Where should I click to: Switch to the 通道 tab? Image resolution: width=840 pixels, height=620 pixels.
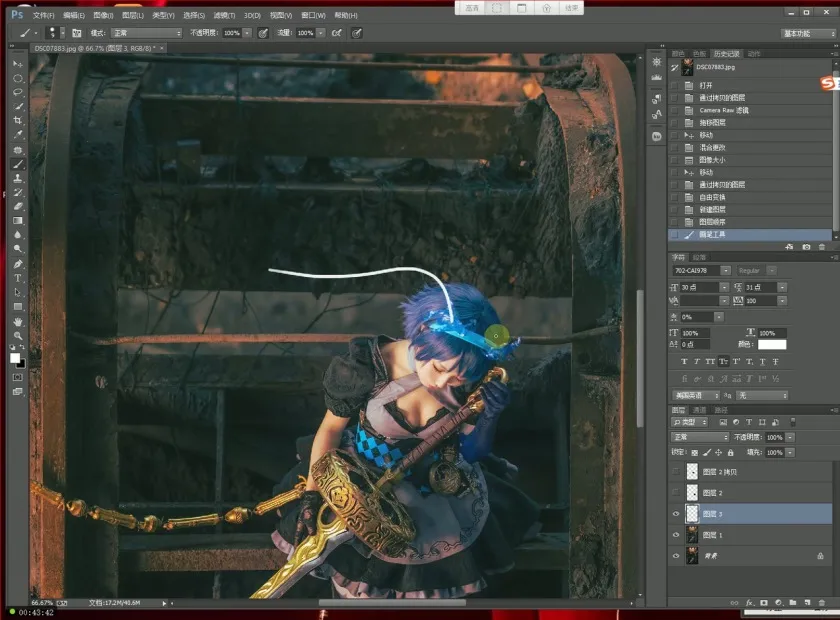(x=699, y=410)
